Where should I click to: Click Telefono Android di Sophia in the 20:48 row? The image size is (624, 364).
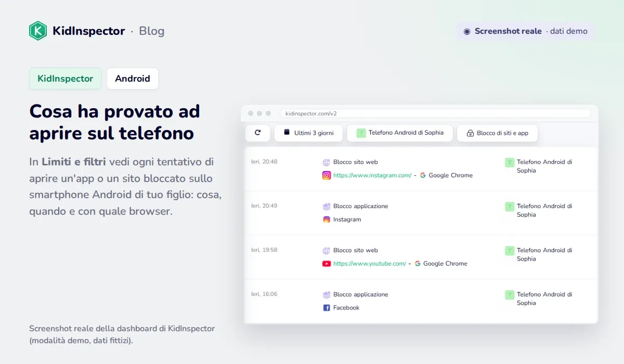[544, 166]
